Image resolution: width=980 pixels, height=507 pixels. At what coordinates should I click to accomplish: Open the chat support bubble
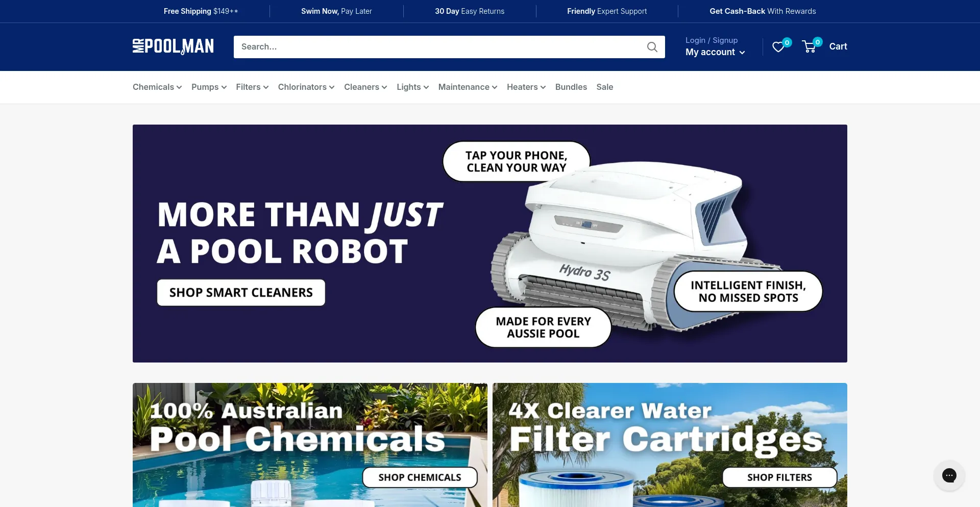coord(949,475)
